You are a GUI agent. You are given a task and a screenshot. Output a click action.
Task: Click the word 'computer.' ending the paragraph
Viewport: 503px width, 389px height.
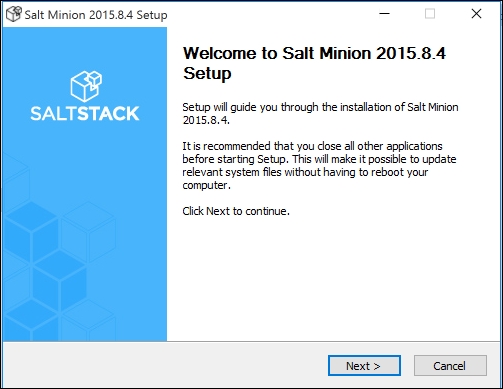coord(206,185)
